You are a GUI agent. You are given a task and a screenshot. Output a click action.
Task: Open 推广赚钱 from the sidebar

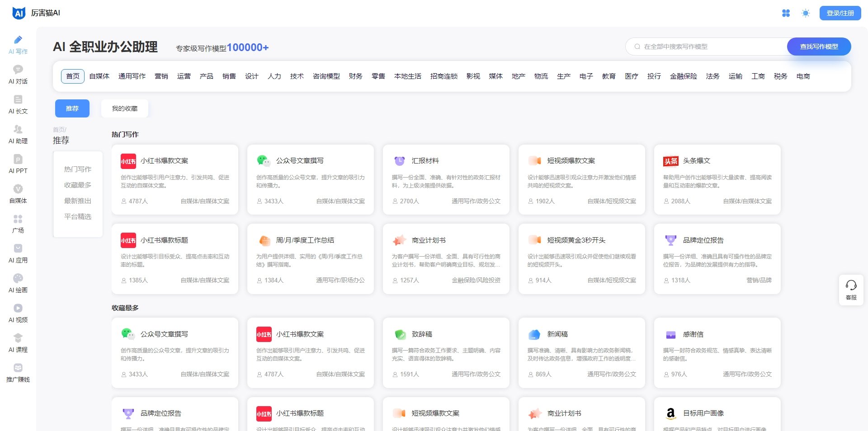point(18,372)
